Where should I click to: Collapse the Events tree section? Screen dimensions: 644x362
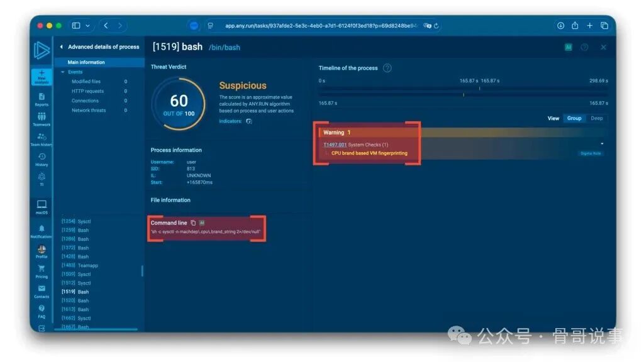[x=63, y=72]
